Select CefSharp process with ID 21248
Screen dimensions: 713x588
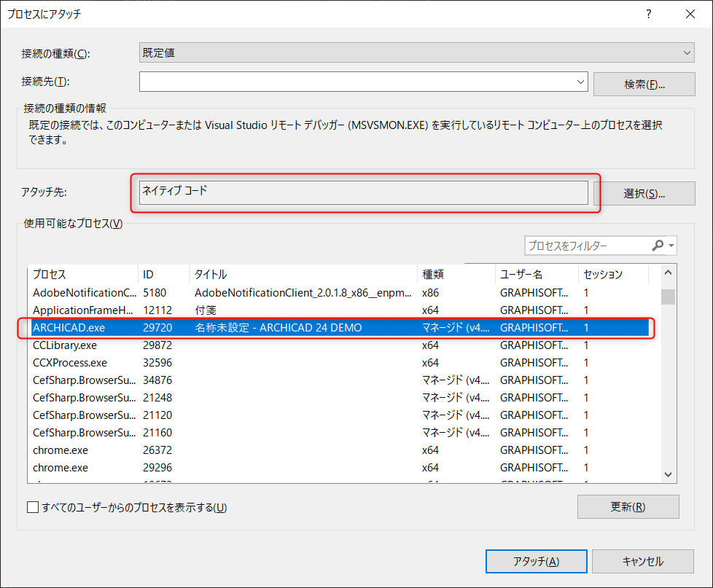(x=339, y=398)
